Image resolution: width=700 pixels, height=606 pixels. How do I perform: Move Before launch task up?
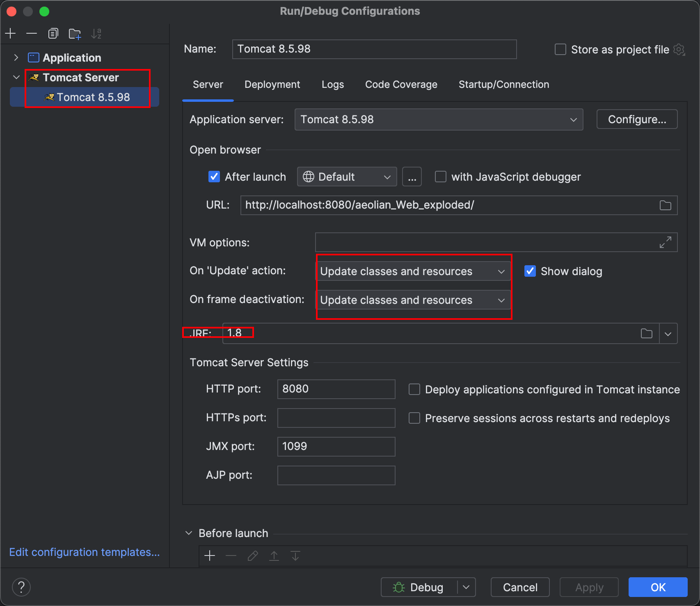pos(274,556)
